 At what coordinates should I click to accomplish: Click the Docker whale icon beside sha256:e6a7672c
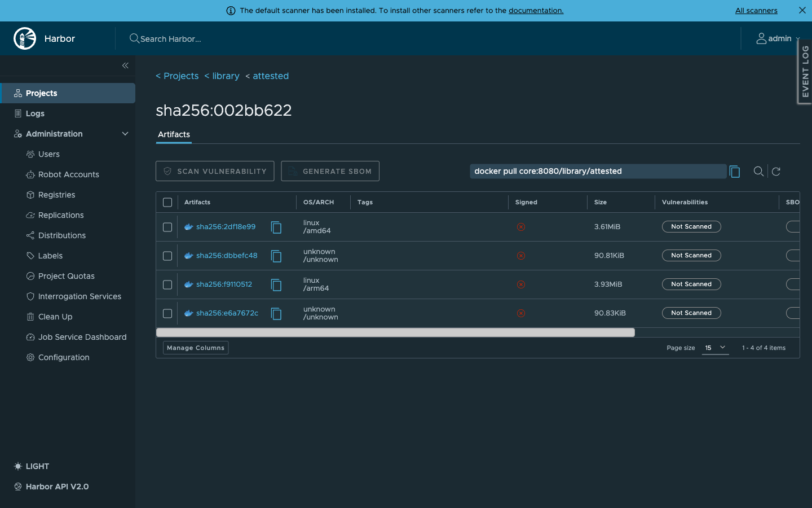pos(189,313)
